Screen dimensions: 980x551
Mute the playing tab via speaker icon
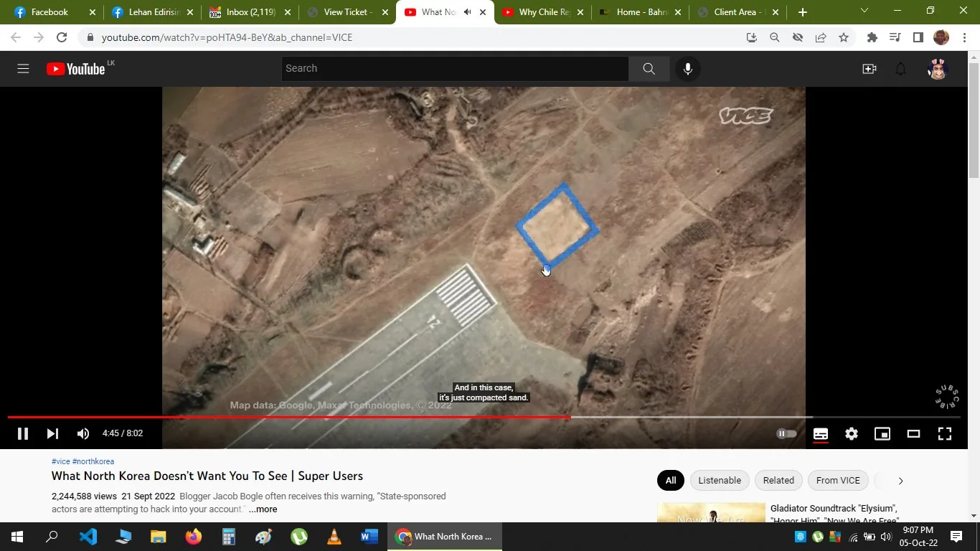(x=468, y=12)
